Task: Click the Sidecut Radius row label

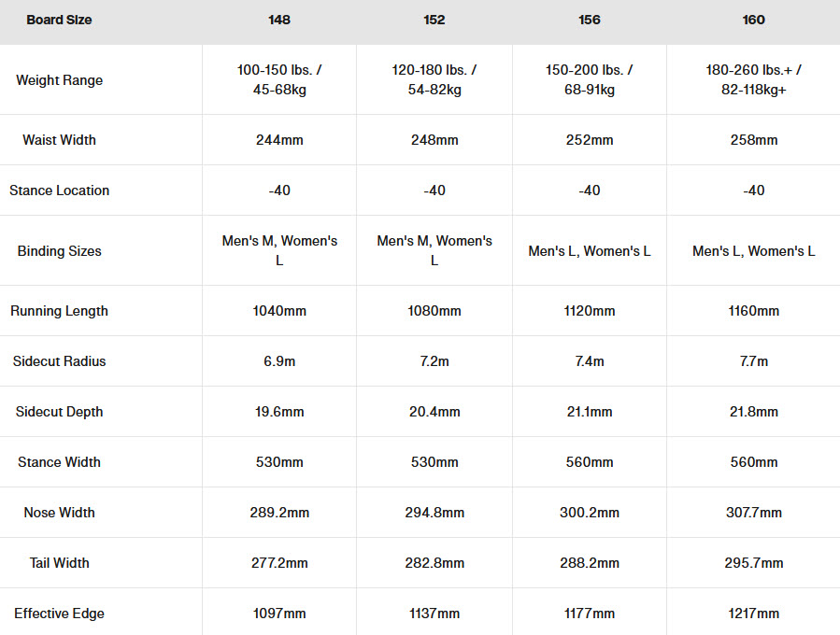Action: pos(59,361)
